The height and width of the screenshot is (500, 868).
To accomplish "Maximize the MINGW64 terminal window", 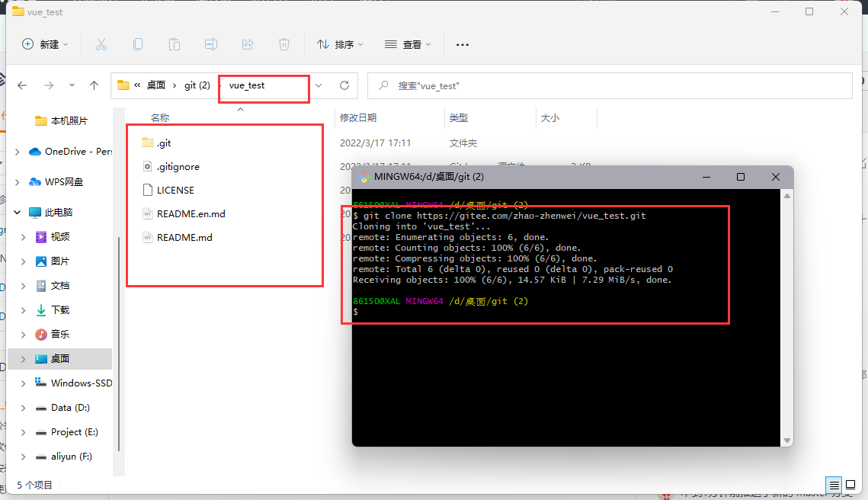I will pyautogui.click(x=741, y=177).
